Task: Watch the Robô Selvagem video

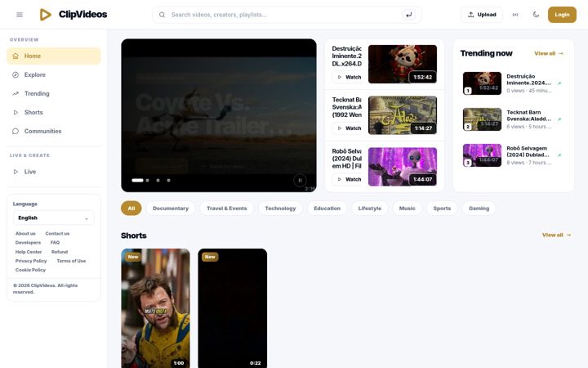Action: [347, 179]
